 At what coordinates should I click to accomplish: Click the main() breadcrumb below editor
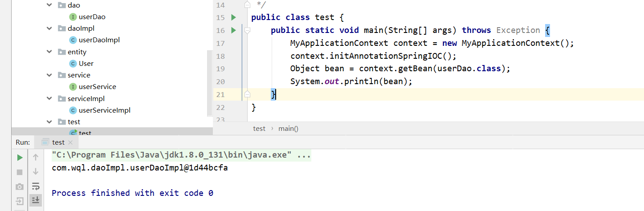(x=289, y=128)
